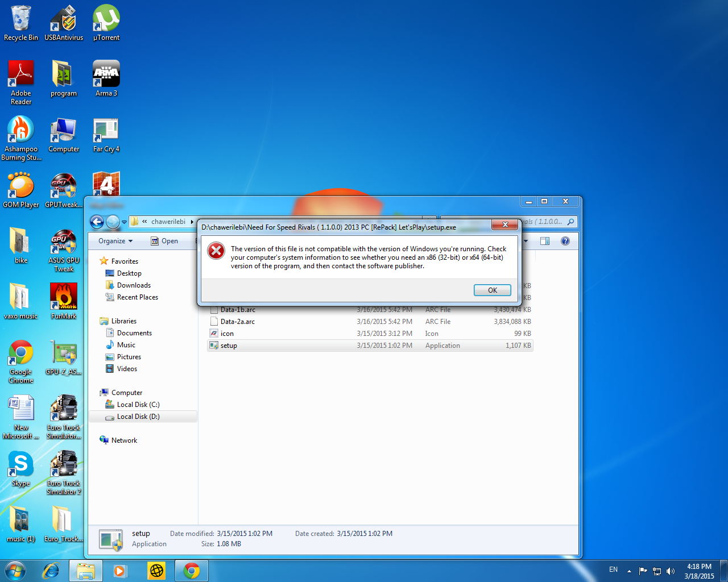The width and height of the screenshot is (728, 582).
Task: Click the Open button in Explorer toolbar
Action: point(164,241)
